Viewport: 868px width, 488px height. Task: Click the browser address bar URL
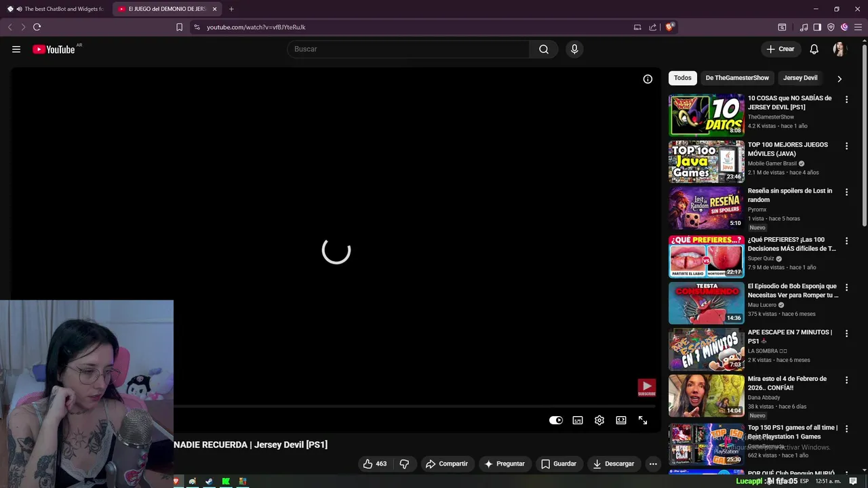[256, 27]
